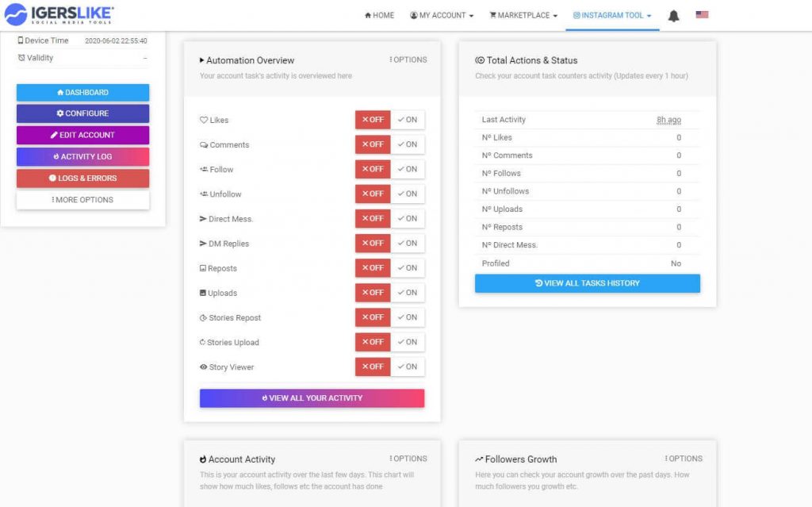Screen dimensions: 812x507
Task: Click the heart icon beside Likes
Action: pos(204,121)
